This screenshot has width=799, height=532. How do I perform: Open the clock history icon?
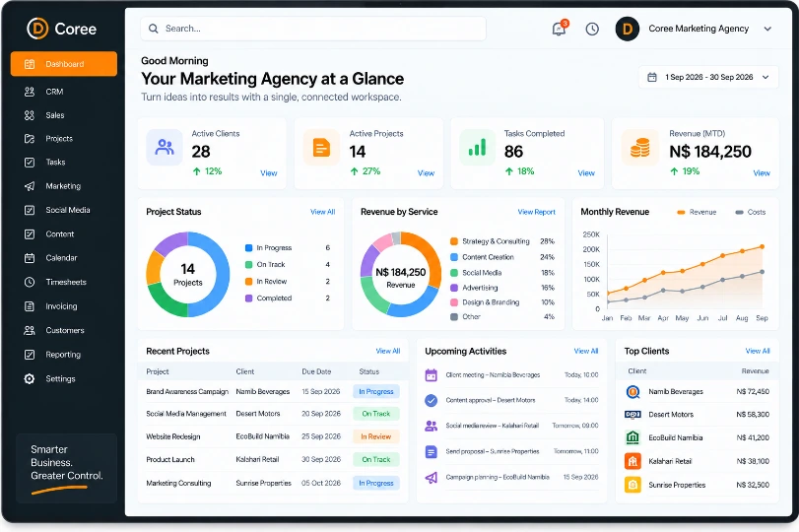tap(591, 29)
